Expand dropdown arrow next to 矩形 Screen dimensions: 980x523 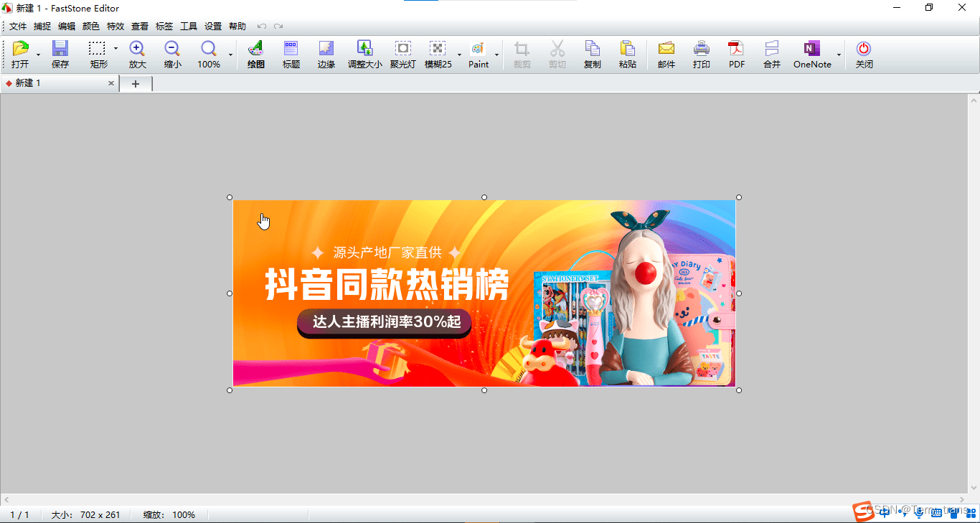(x=116, y=49)
